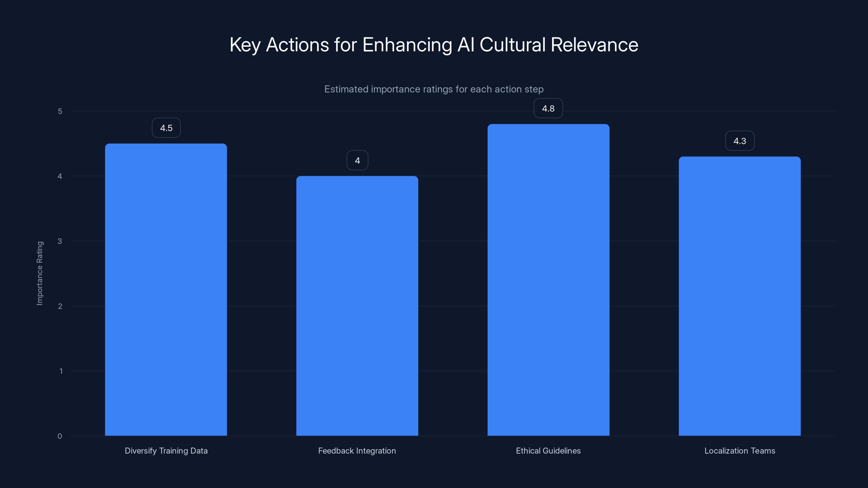Click the y-axis tick label 3

tap(60, 241)
